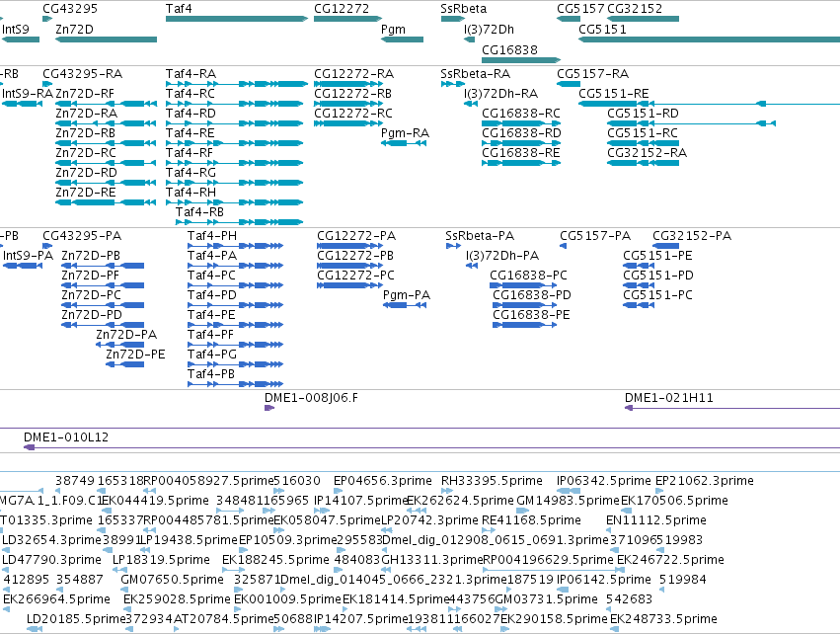Click the Pgm gene label in top track
Screen dimensions: 840x634
[393, 29]
